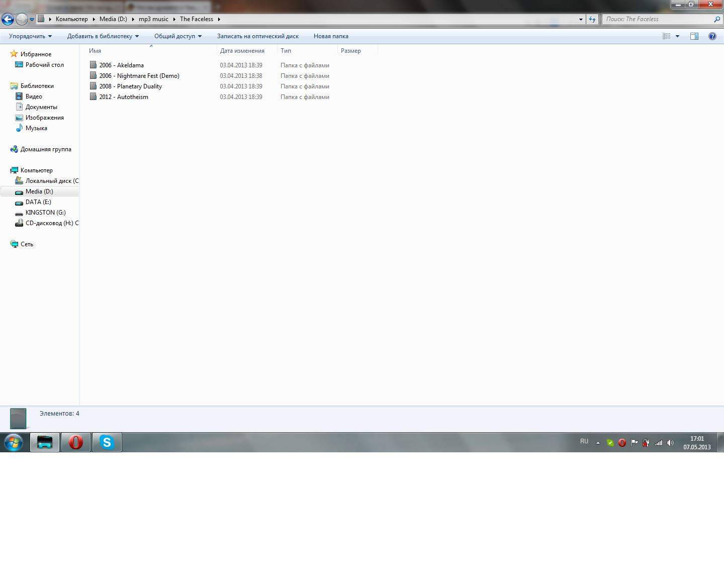The height and width of the screenshot is (588, 724).
Task: Open the Документы library icon
Action: tap(19, 107)
